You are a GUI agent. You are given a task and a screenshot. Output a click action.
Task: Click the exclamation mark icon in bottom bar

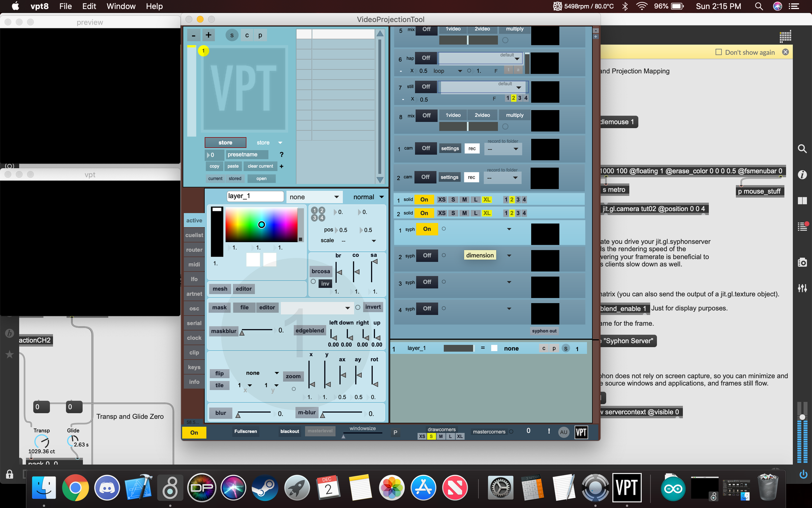549,431
